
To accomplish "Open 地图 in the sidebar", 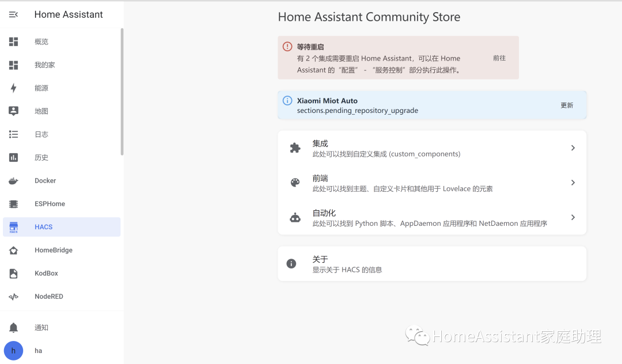I will point(62,111).
